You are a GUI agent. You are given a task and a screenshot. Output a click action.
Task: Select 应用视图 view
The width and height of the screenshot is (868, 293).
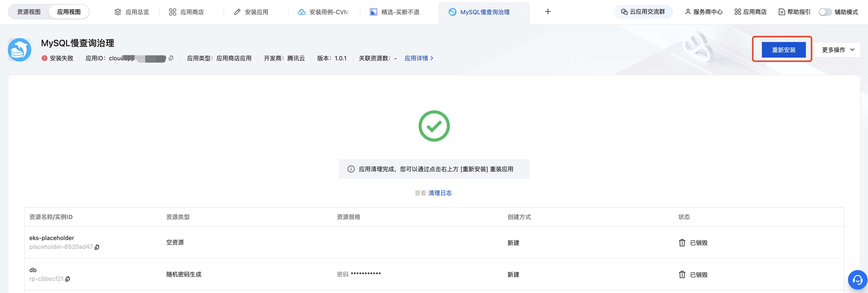tap(69, 12)
